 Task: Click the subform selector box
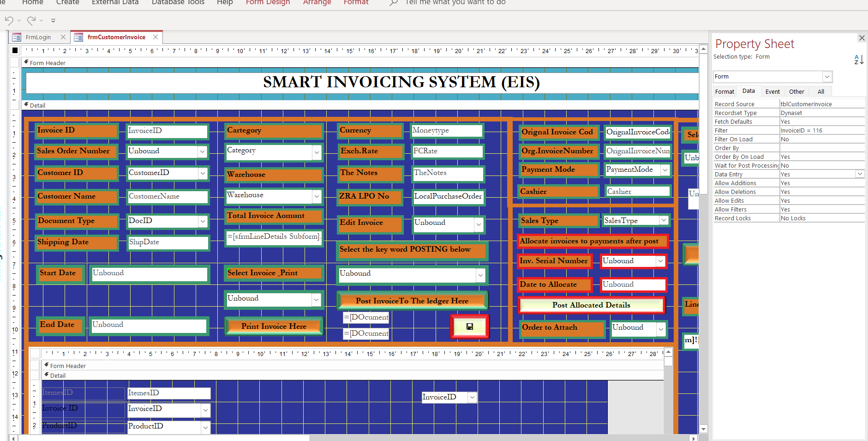point(35,354)
